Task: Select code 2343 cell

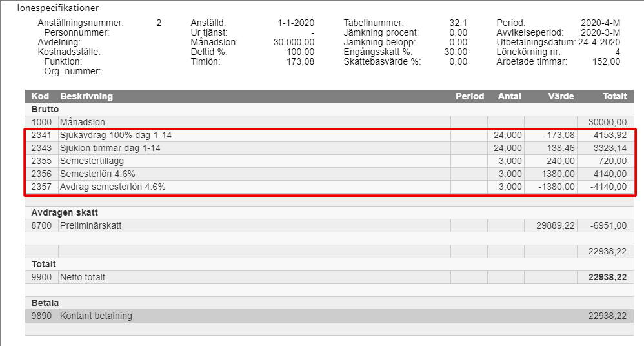Action: click(41, 148)
